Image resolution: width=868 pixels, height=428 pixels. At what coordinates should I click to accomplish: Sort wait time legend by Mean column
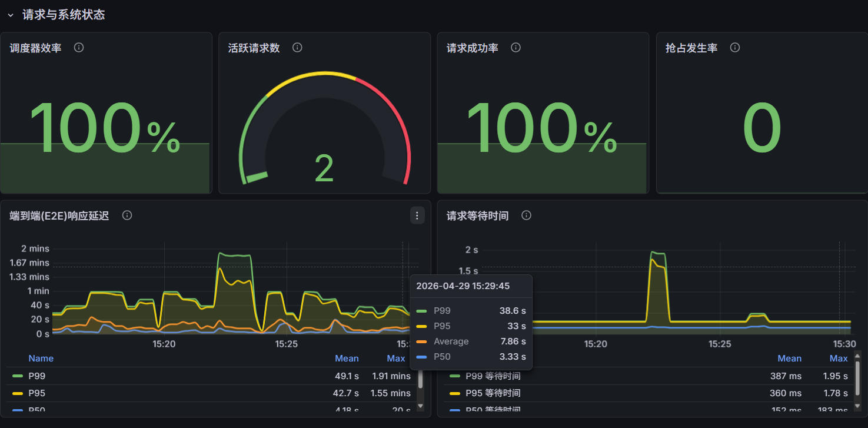tap(789, 359)
